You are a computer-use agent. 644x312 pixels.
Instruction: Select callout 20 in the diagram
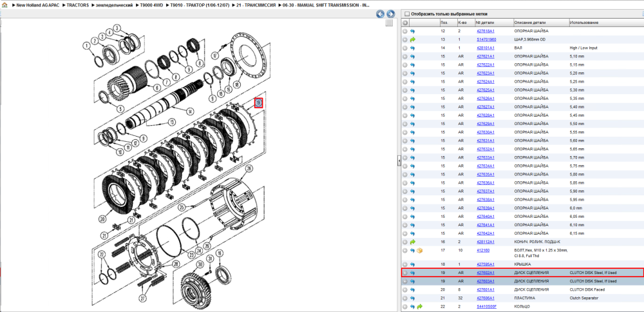click(x=102, y=219)
